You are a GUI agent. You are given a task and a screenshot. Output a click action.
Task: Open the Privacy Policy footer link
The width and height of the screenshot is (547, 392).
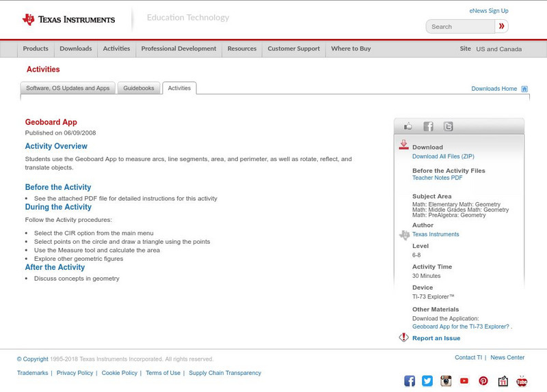click(x=75, y=373)
